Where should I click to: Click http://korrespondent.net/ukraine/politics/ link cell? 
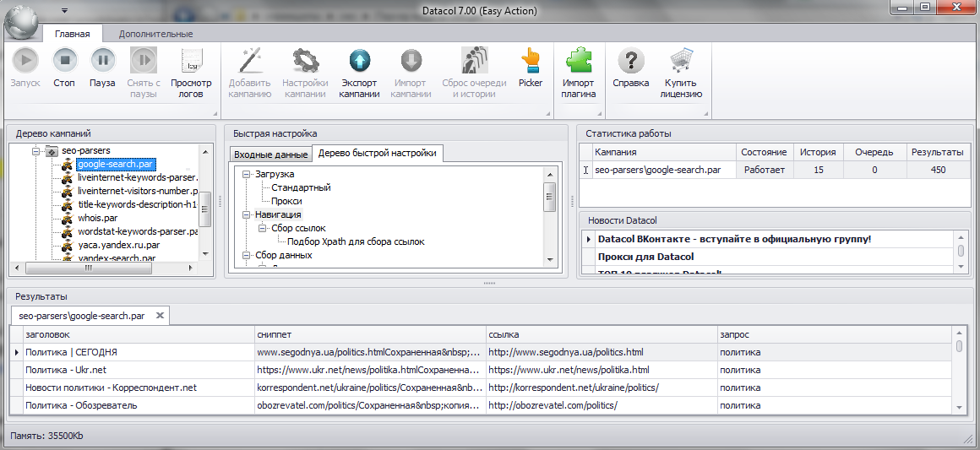tap(602, 388)
